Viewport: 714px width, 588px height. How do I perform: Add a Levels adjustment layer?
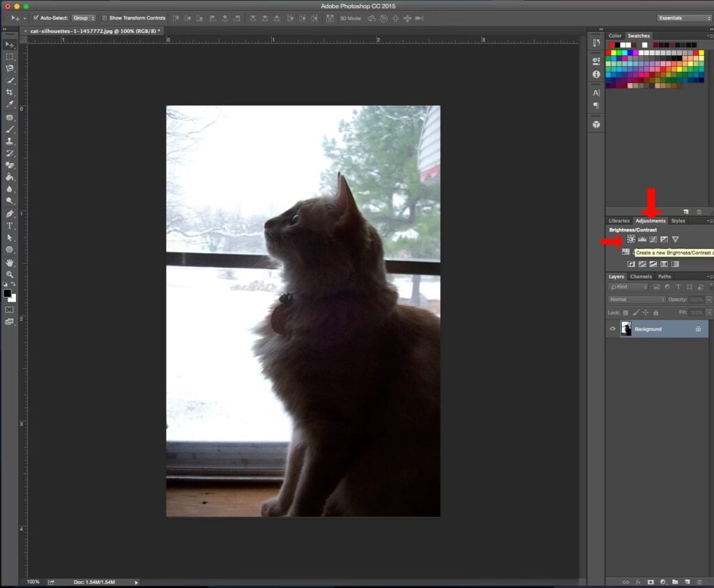(x=642, y=239)
